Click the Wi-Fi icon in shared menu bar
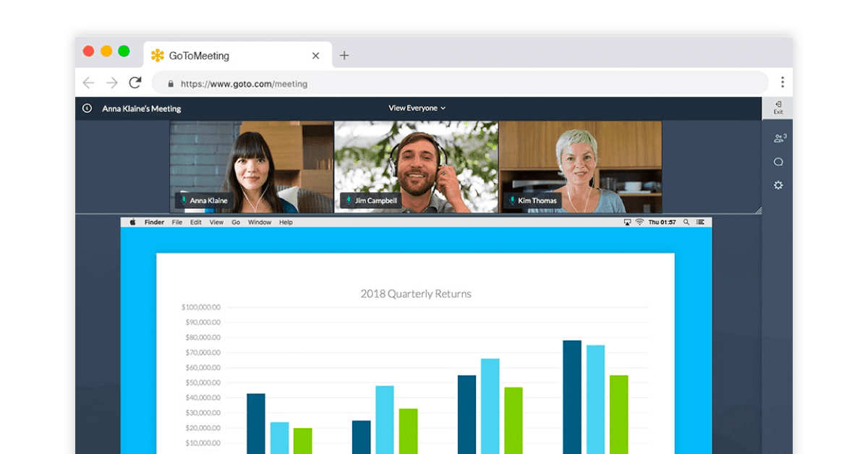Screen dimensions: 868x454 click(639, 223)
